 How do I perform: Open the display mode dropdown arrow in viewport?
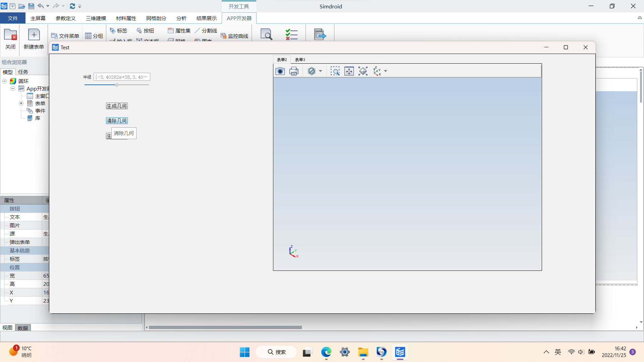pos(320,71)
